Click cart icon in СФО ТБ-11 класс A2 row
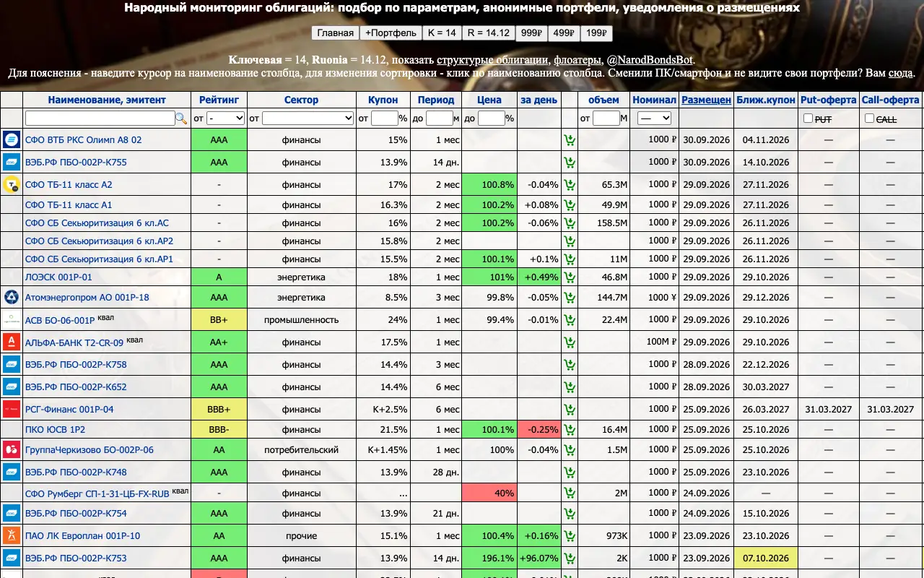The width and height of the screenshot is (924, 578). point(570,185)
